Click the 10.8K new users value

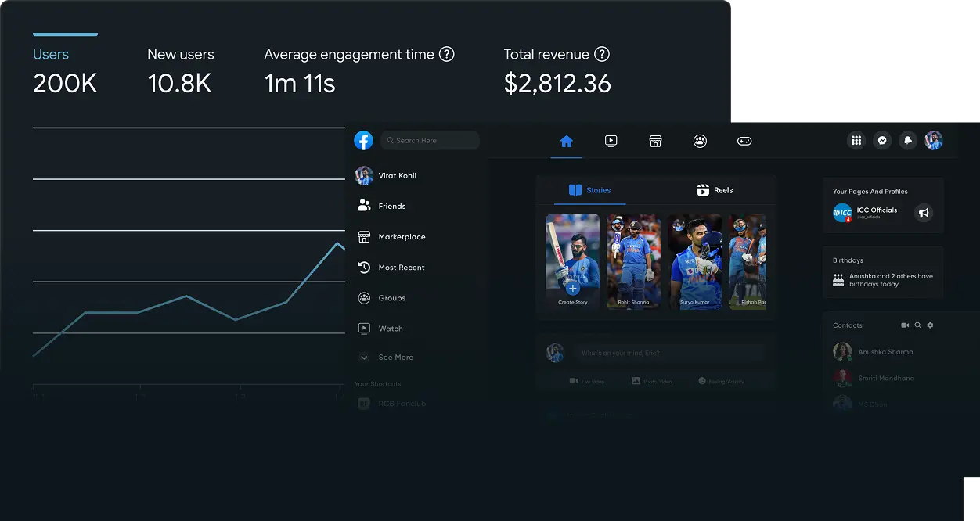[179, 84]
